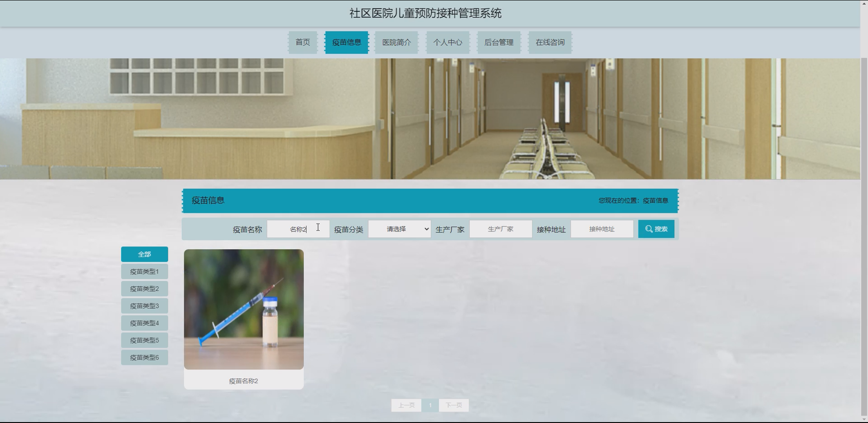The image size is (868, 423).
Task: Go to next page 下一页
Action: point(454,405)
